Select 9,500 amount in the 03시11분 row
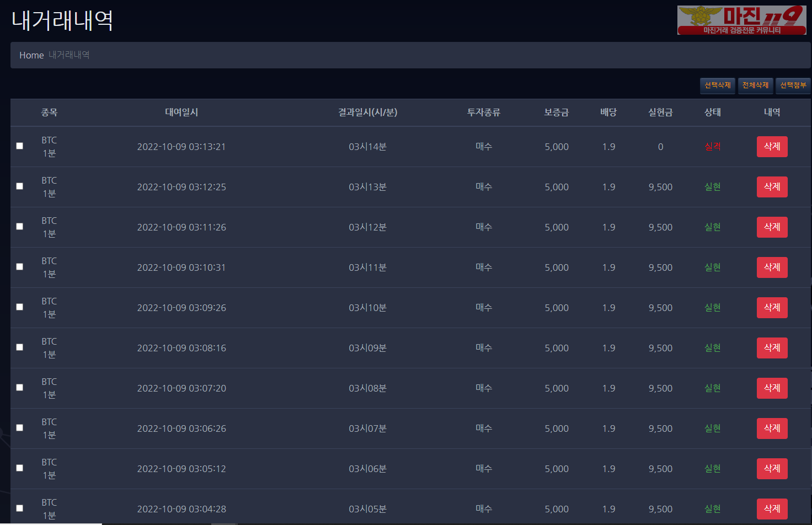 pos(660,267)
